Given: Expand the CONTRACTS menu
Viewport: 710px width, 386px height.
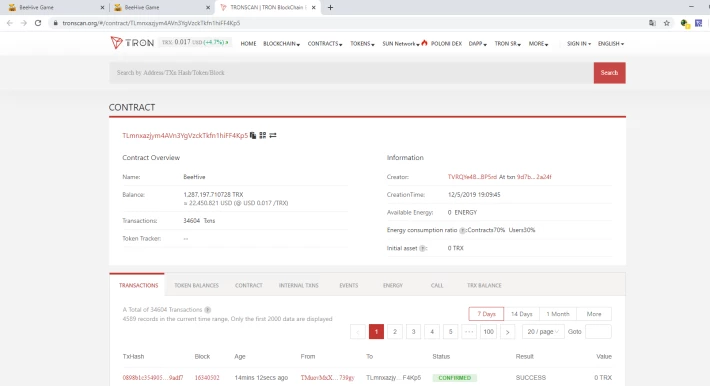Looking at the screenshot, I should pos(325,44).
